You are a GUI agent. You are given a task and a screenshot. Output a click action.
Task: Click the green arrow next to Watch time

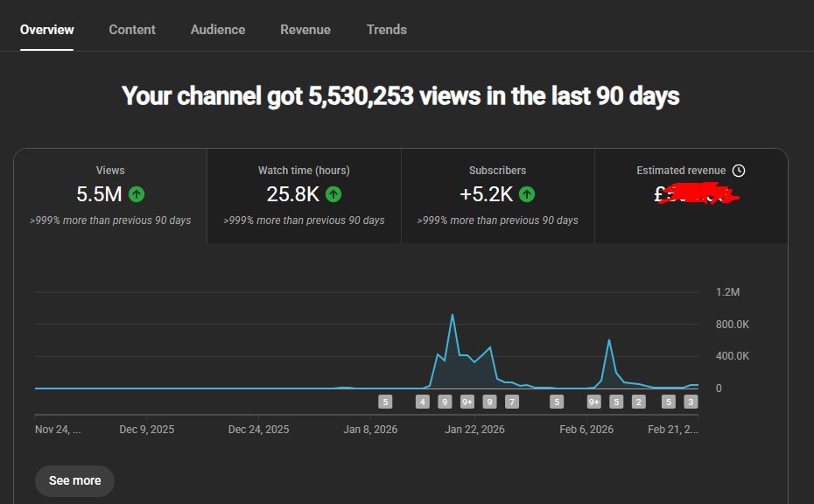pyautogui.click(x=333, y=194)
